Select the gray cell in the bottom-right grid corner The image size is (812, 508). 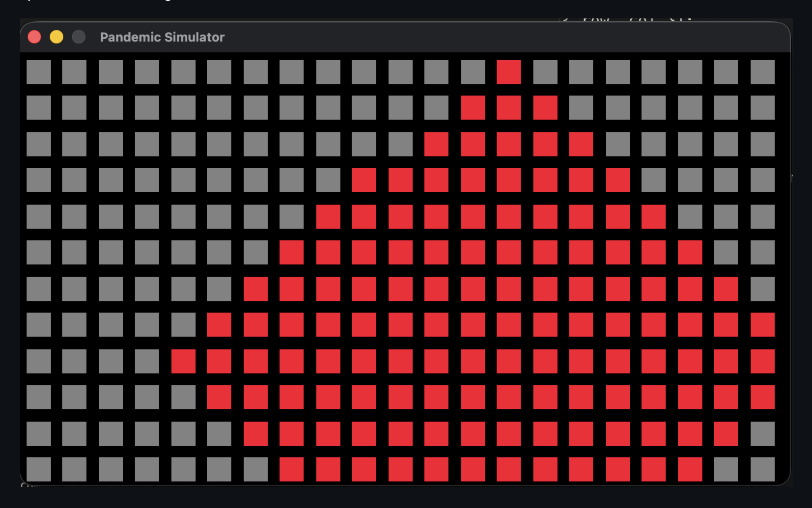pyautogui.click(x=762, y=469)
